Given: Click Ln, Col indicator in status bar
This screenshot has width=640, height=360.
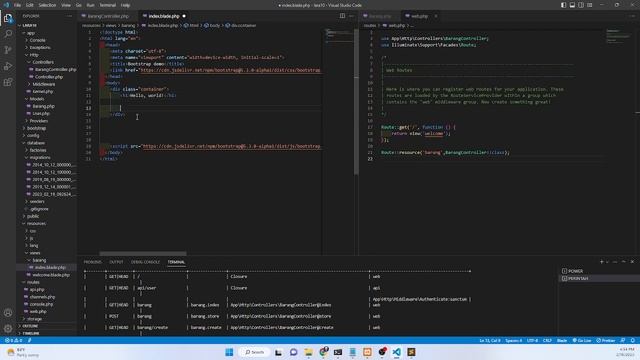Looking at the screenshot, I should 489,340.
